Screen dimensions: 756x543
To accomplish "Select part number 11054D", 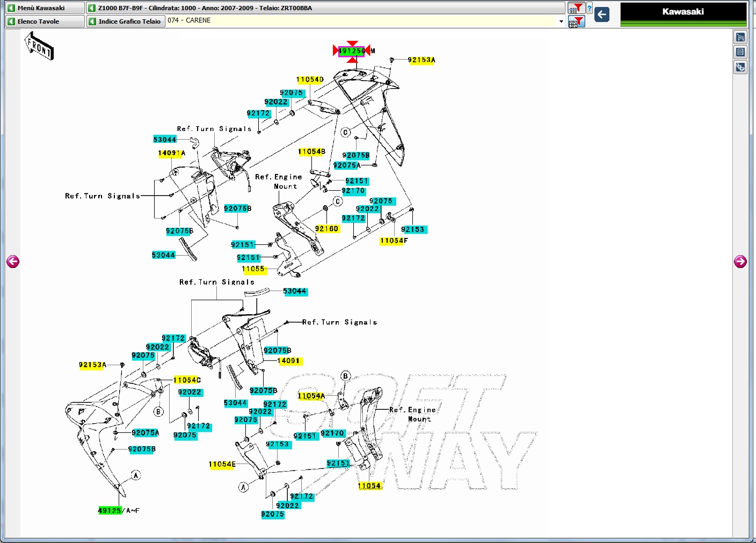I will [310, 79].
